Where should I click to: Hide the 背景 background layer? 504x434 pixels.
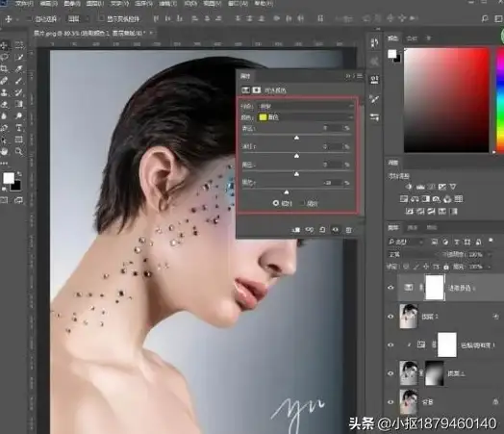391,402
